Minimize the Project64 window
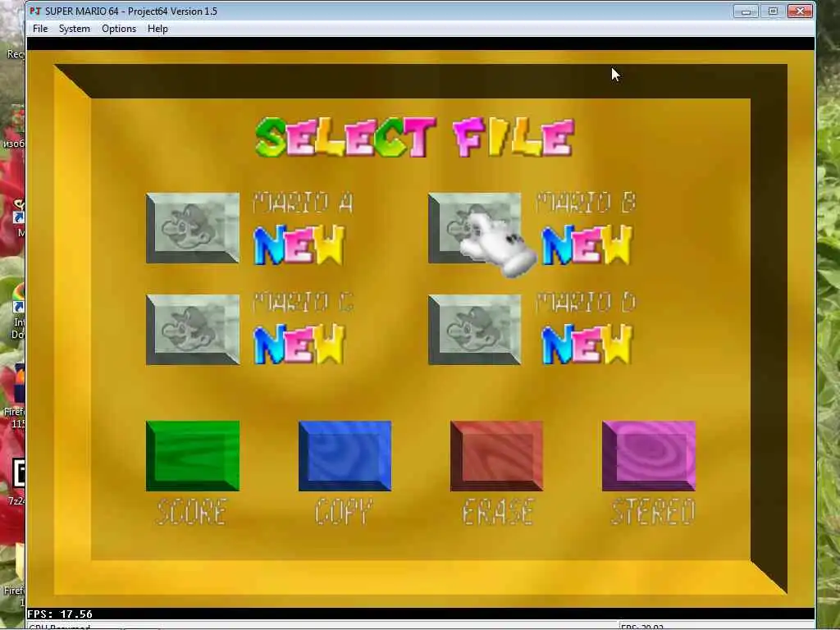Image resolution: width=840 pixels, height=630 pixels. pos(745,11)
